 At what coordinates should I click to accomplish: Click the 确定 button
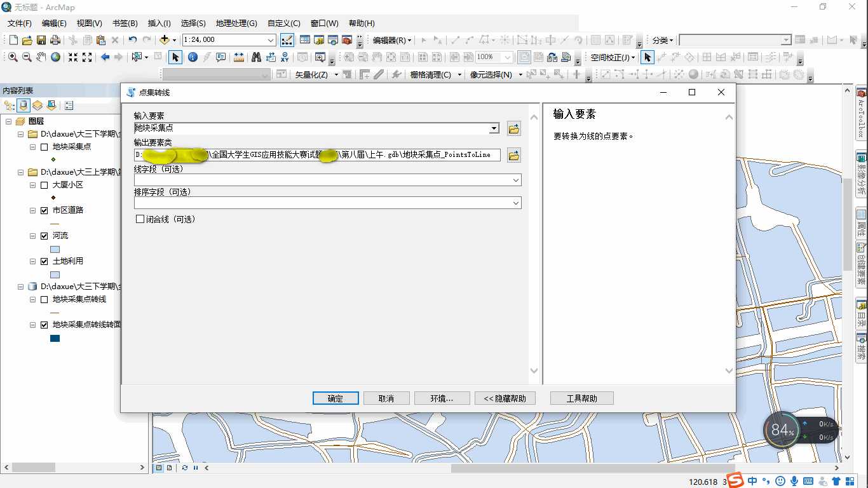click(x=336, y=398)
